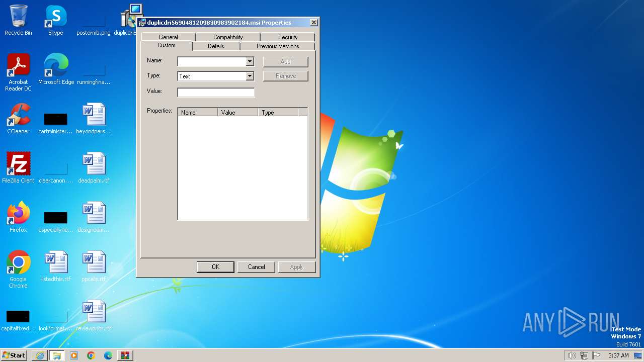Switch to the Details tab
This screenshot has width=644, height=362.
pyautogui.click(x=216, y=46)
